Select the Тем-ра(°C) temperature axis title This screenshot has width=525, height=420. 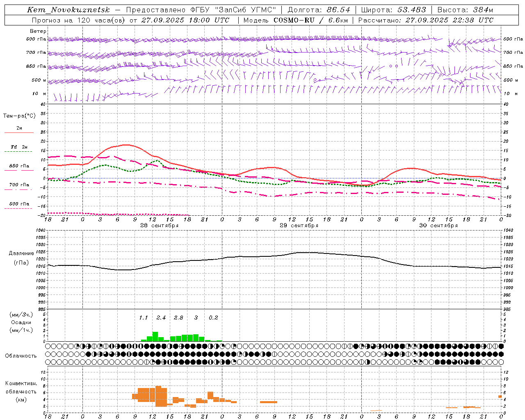(x=19, y=116)
